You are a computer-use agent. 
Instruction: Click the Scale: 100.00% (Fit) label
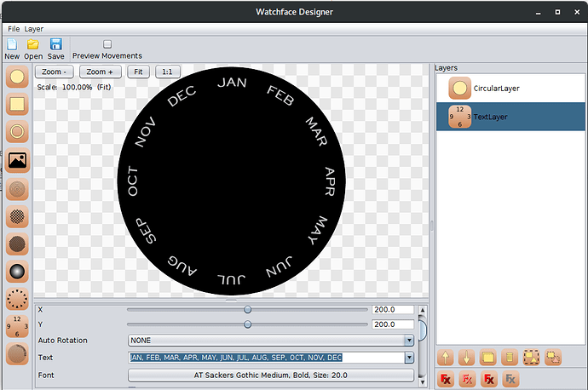tap(74, 88)
